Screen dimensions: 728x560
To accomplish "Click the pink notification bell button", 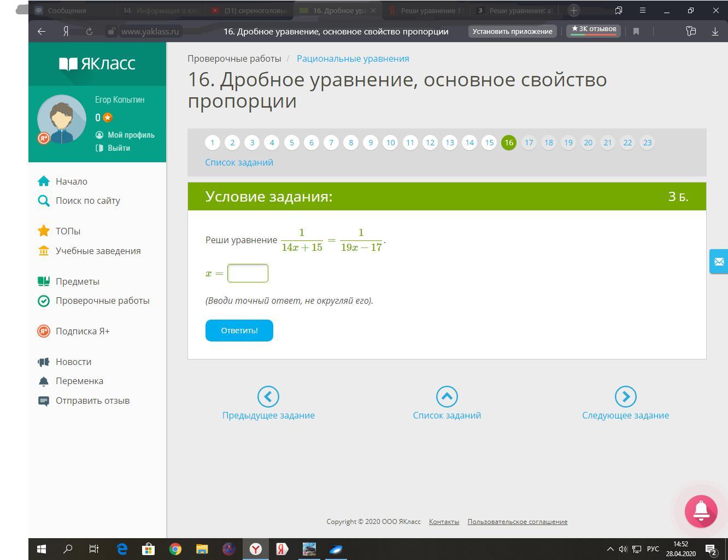I will tap(701, 511).
